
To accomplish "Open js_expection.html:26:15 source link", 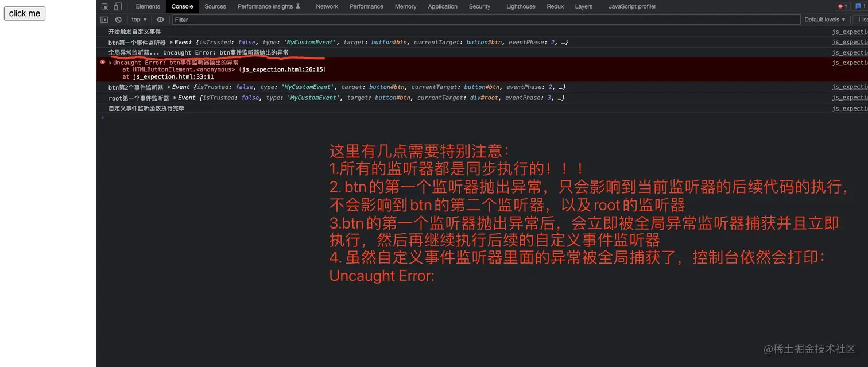I will click(x=282, y=69).
